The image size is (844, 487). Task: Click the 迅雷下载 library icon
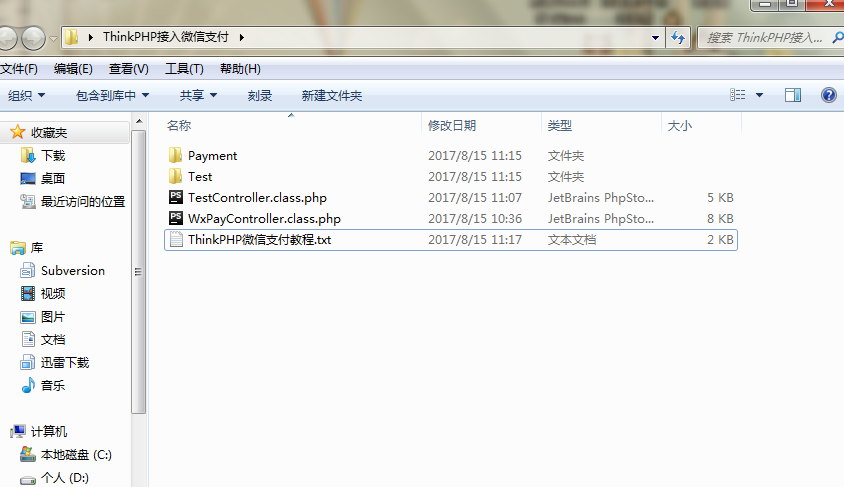(28, 362)
